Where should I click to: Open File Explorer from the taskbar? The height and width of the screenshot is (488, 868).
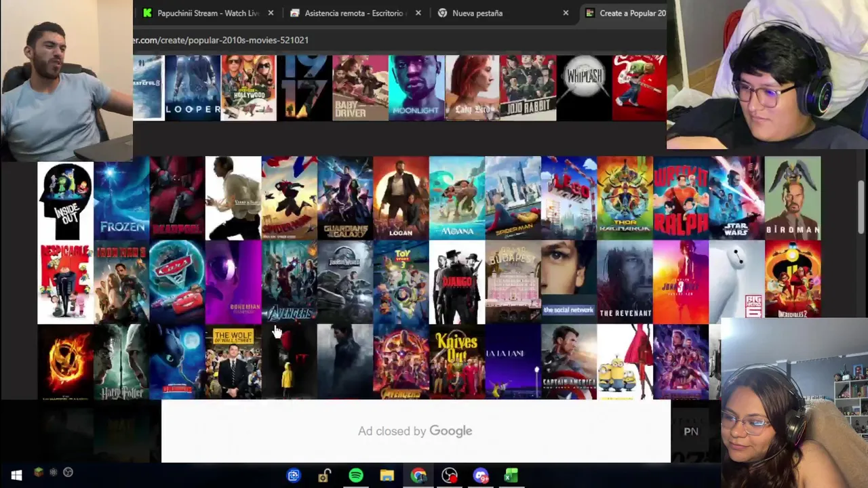(387, 476)
